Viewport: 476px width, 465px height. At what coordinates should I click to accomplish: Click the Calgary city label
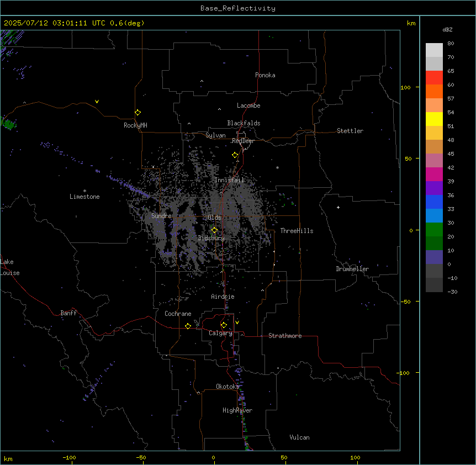[221, 333]
